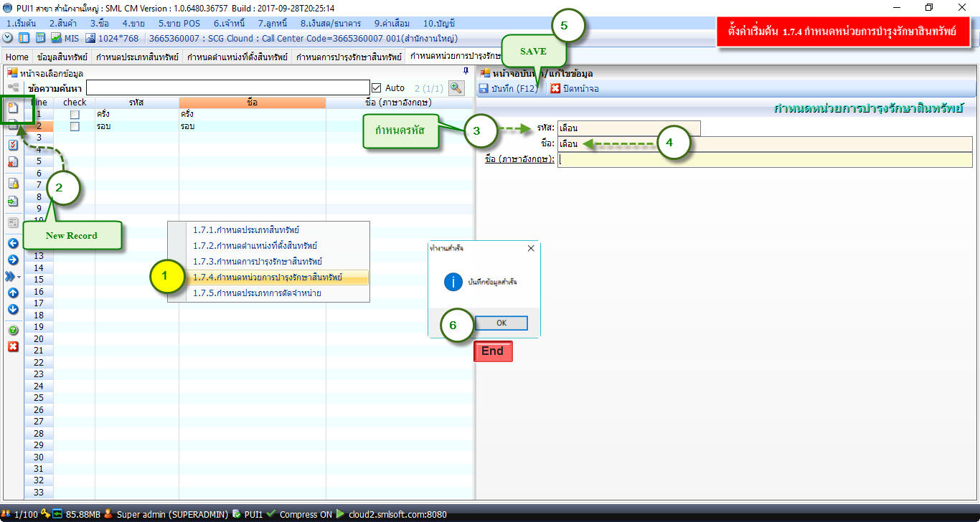Click the grayed layout form icon

(x=13, y=223)
